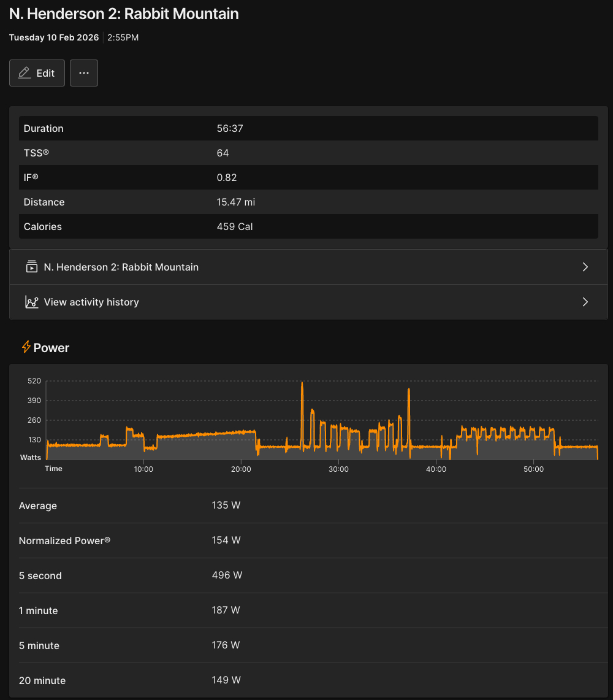
Task: Click the 5 second peak power row
Action: (308, 575)
